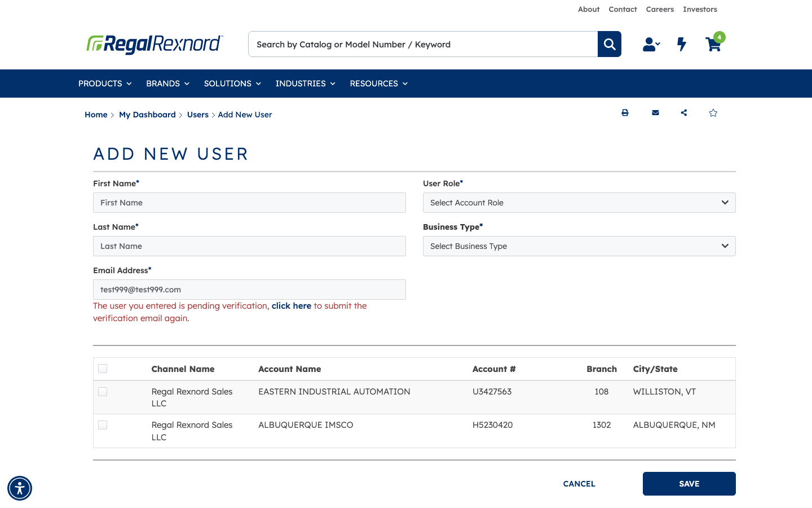Click Add New User breadcrumb text
The width and height of the screenshot is (812, 508).
pos(245,115)
